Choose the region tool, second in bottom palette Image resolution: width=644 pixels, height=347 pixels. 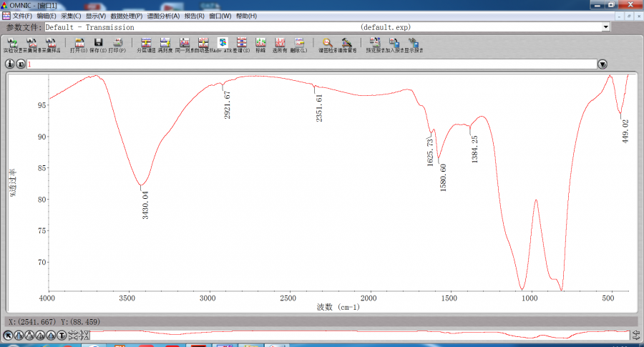click(19, 336)
